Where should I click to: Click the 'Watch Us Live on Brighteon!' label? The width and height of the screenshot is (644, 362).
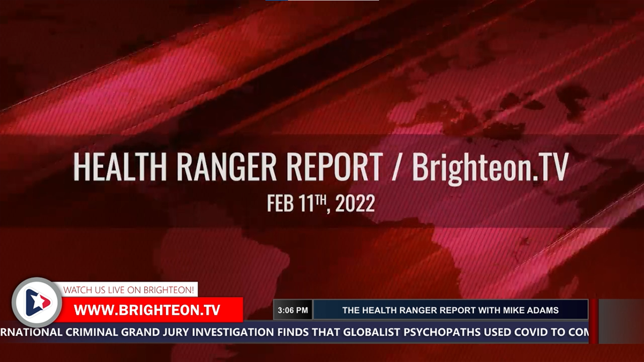coord(129,290)
